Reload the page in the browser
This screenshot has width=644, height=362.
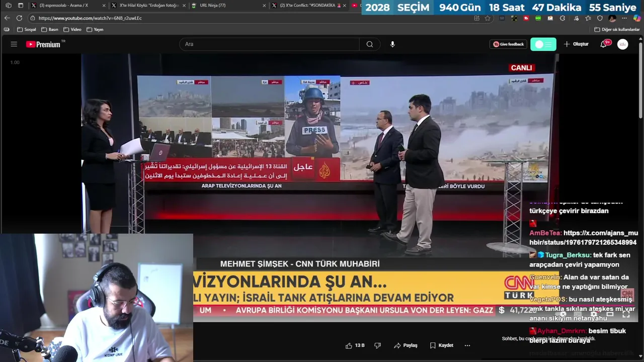[20, 18]
